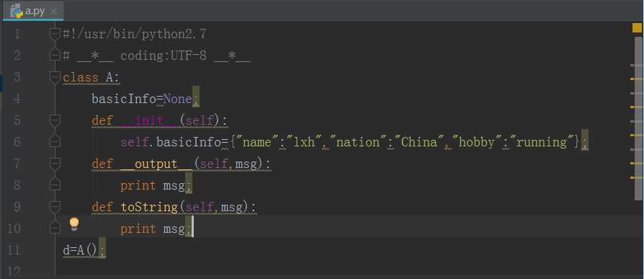Collapse the toString method fold on line 9
This screenshot has height=279, width=644.
(x=55, y=207)
